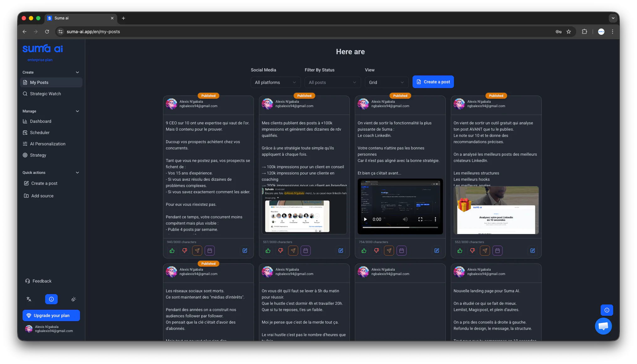The width and height of the screenshot is (637, 364).
Task: Open the View 'Grid' dropdown
Action: [x=387, y=82]
